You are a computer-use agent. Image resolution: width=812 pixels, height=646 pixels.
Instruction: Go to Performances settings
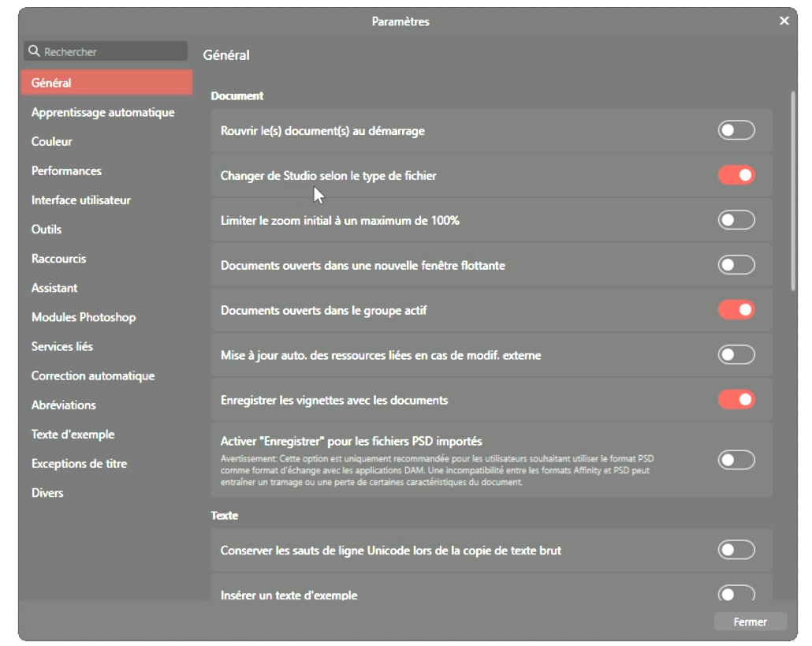click(x=66, y=171)
